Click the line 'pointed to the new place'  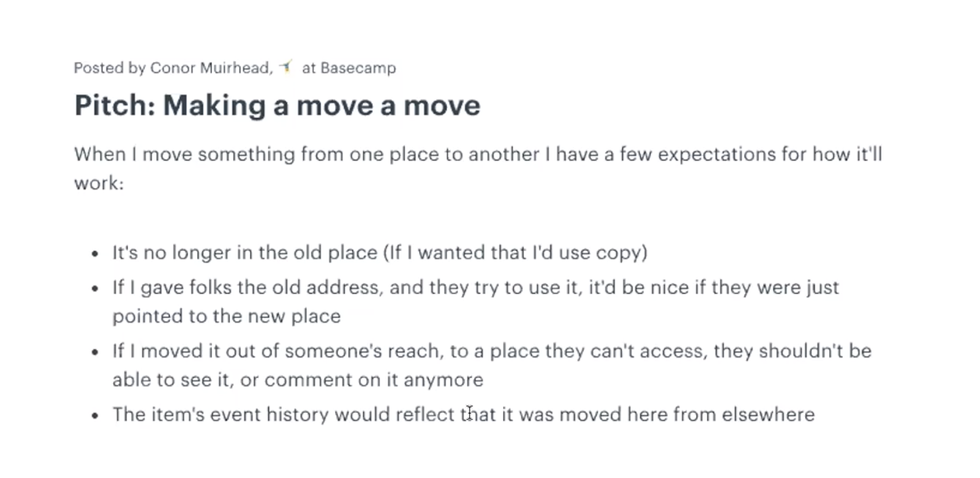pos(227,316)
